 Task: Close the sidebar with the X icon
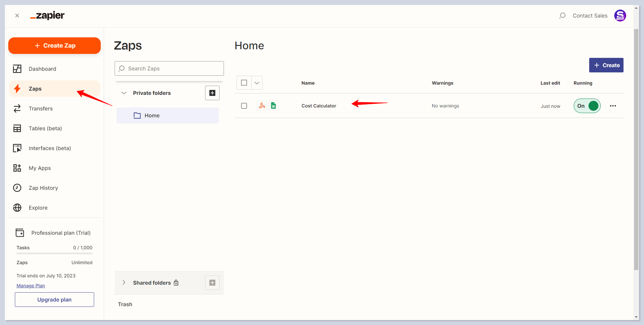[x=17, y=16]
